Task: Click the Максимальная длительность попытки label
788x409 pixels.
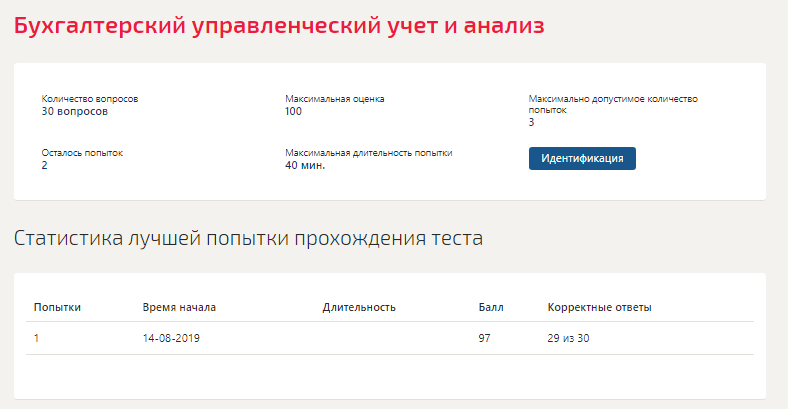Action: [x=369, y=153]
